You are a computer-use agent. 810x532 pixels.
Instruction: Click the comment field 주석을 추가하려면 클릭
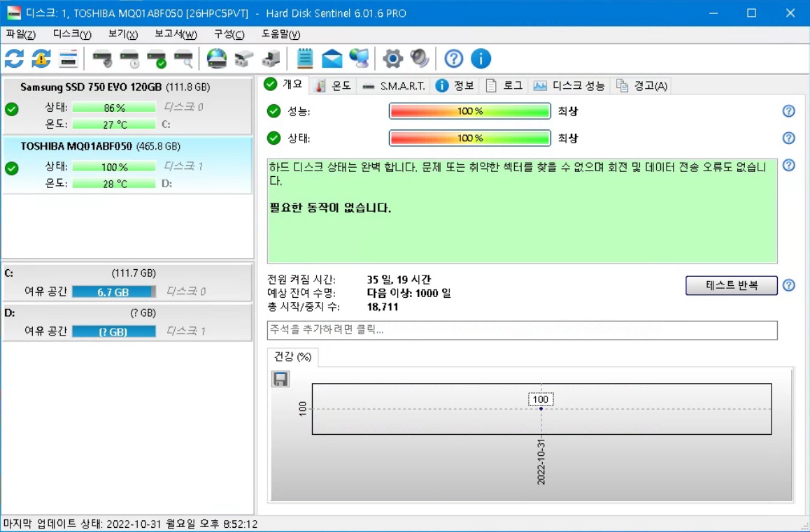[523, 330]
